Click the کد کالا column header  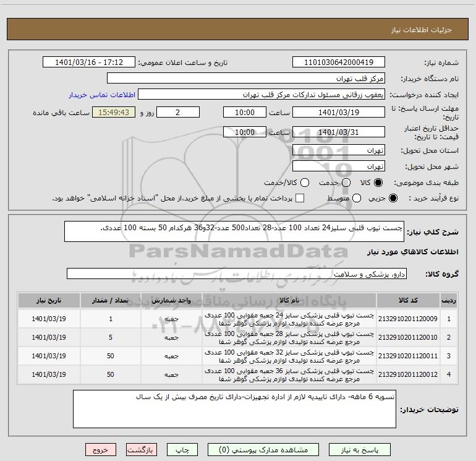[408, 300]
